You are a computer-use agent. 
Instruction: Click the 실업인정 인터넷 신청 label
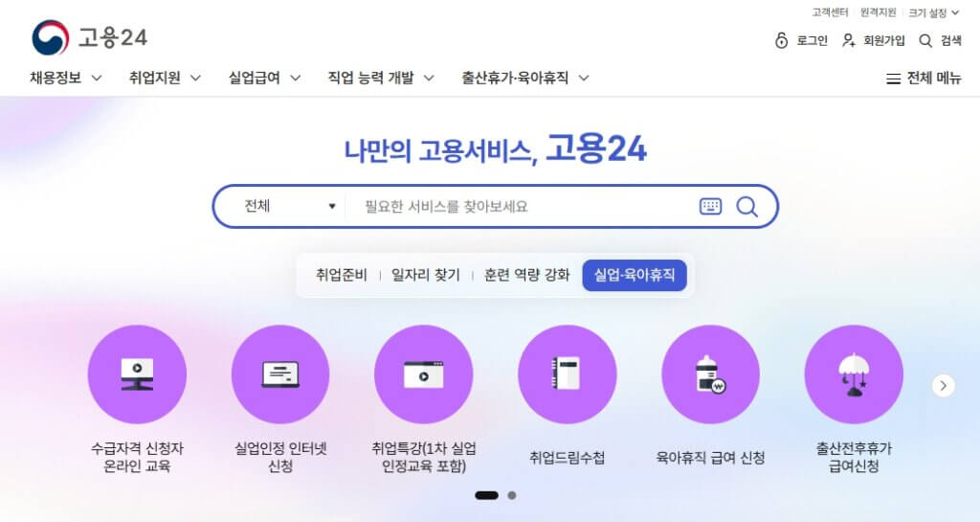(x=280, y=457)
